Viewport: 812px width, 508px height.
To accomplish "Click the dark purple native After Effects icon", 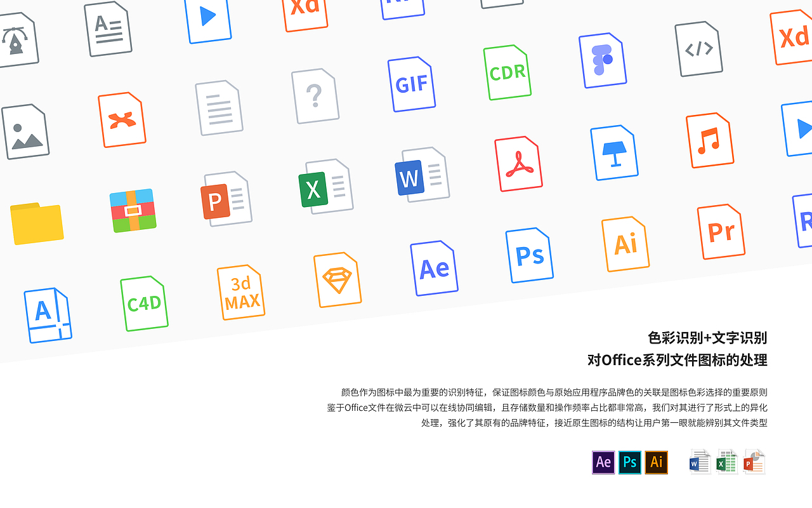I will tap(603, 462).
